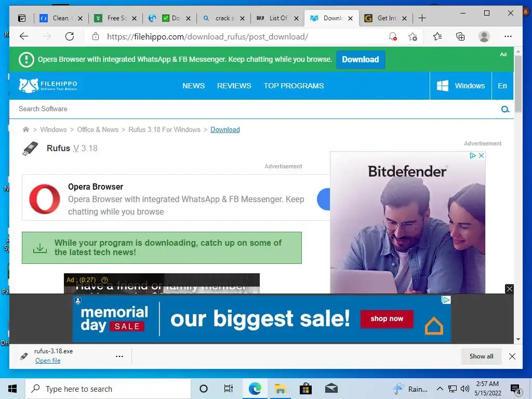The height and width of the screenshot is (399, 532).
Task: Close the Bitdefender ad with X
Action: 481,156
